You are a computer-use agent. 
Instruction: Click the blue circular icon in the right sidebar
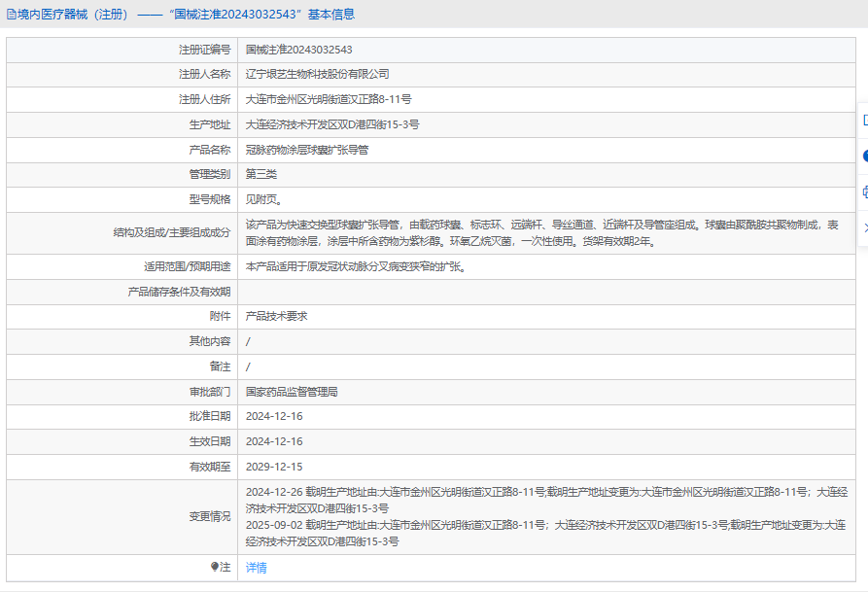pyautogui.click(x=863, y=156)
